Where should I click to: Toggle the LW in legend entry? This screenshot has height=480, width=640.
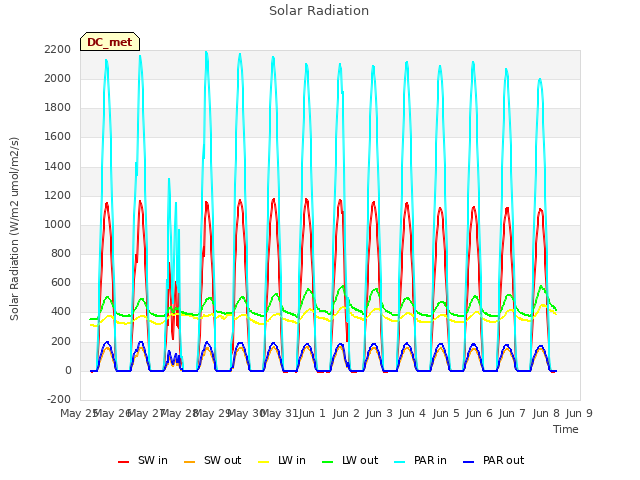282,460
